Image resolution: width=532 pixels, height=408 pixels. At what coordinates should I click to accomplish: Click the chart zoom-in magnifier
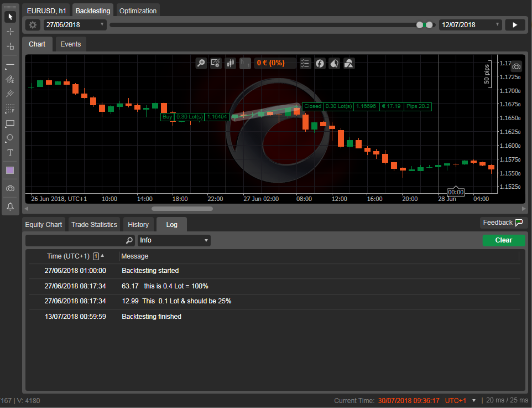(x=201, y=63)
